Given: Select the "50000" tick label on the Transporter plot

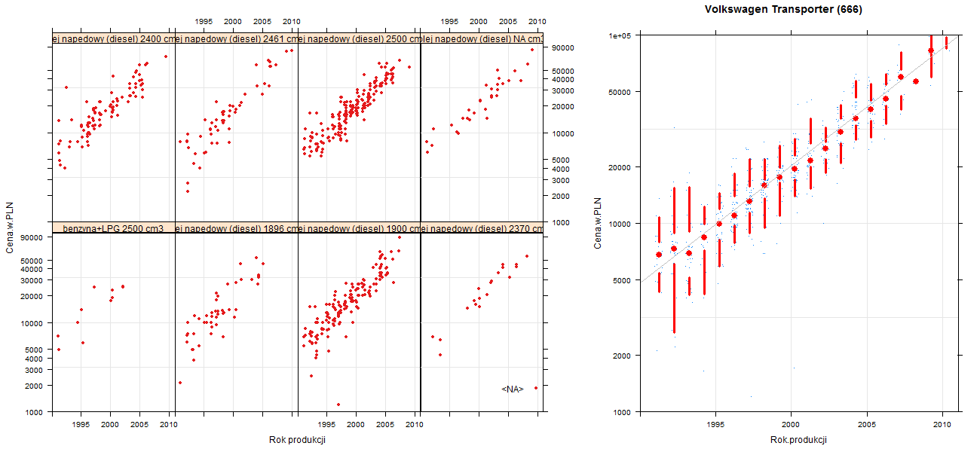Looking at the screenshot, I should (621, 92).
